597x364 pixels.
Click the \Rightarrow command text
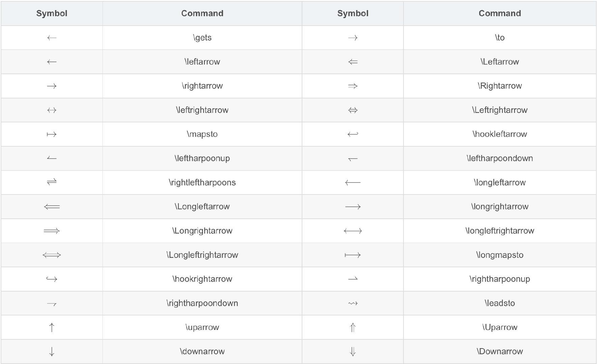click(x=500, y=86)
